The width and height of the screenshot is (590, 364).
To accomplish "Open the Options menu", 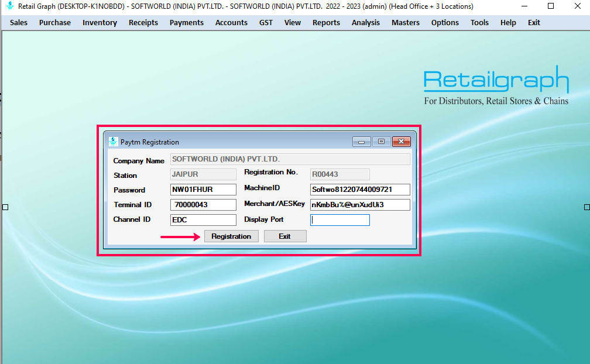I will coord(445,23).
